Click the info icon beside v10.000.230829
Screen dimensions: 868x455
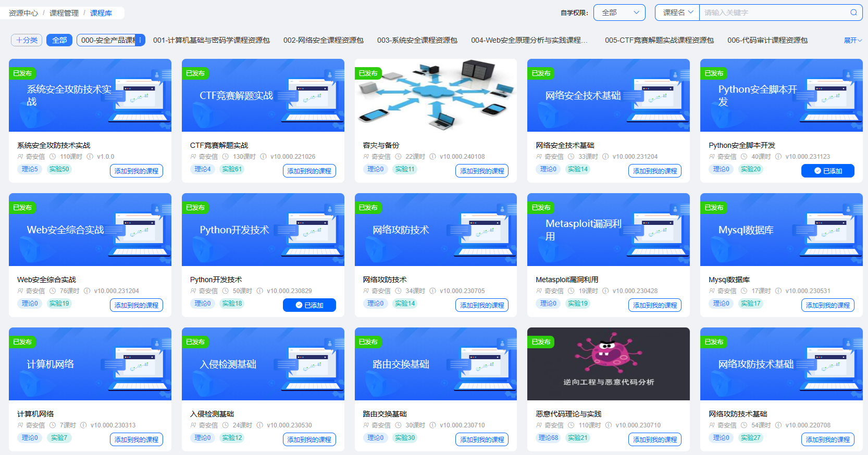coord(260,291)
